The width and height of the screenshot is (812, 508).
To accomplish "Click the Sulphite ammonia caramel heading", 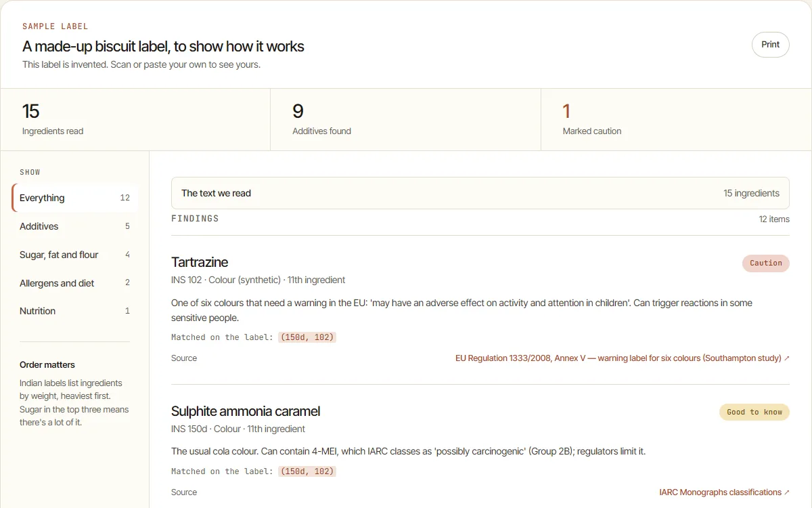I will pyautogui.click(x=246, y=411).
